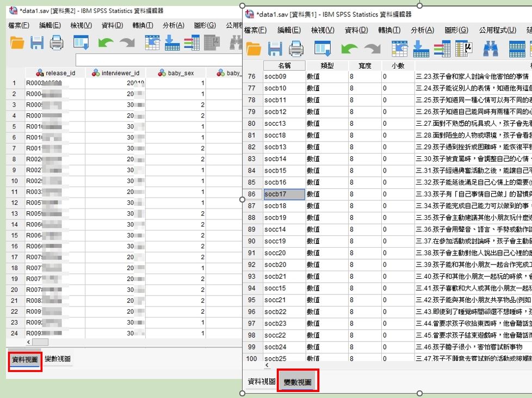Image resolution: width=532 pixels, height=398 pixels.
Task: Click Go to Variable icon in left window
Action: pos(172,42)
